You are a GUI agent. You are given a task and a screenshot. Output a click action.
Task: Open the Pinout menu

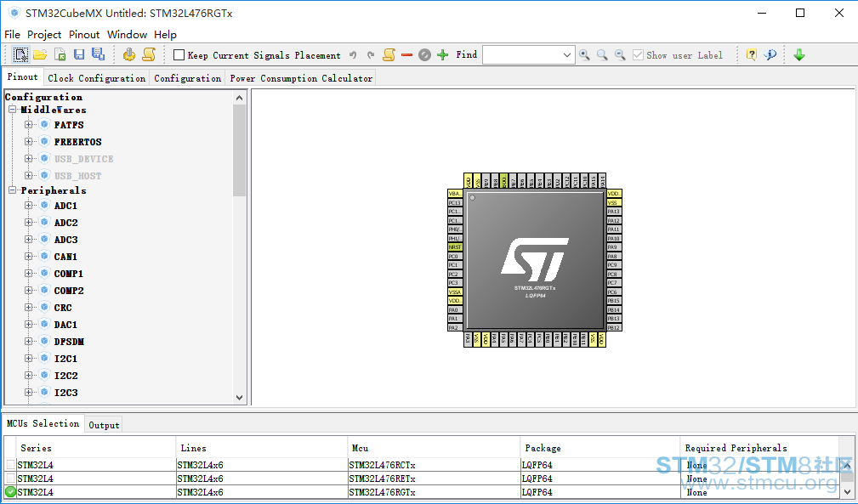click(84, 35)
